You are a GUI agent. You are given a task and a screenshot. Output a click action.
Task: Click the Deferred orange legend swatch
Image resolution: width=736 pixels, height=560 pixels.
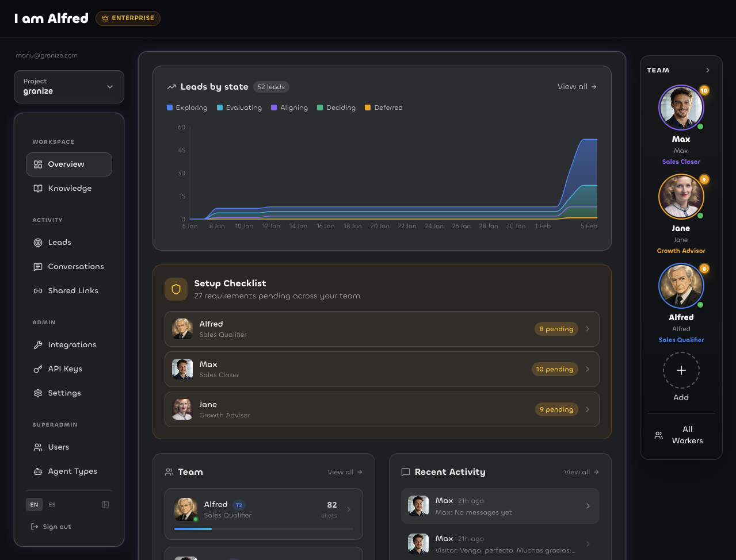368,108
